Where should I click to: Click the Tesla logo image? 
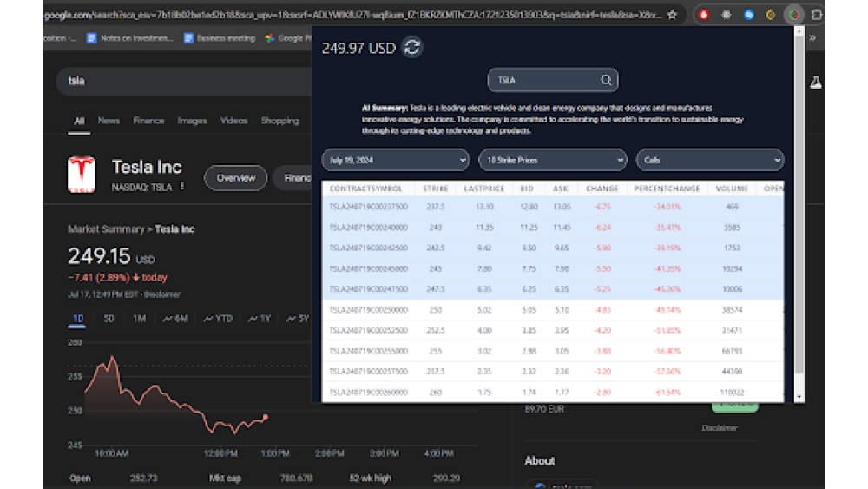[82, 175]
